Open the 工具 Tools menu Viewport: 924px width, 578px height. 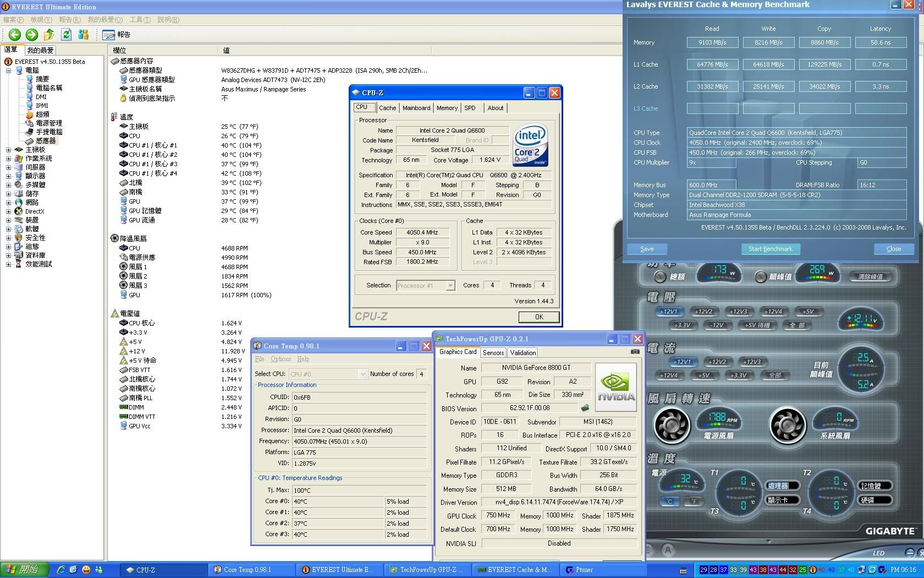click(x=140, y=19)
